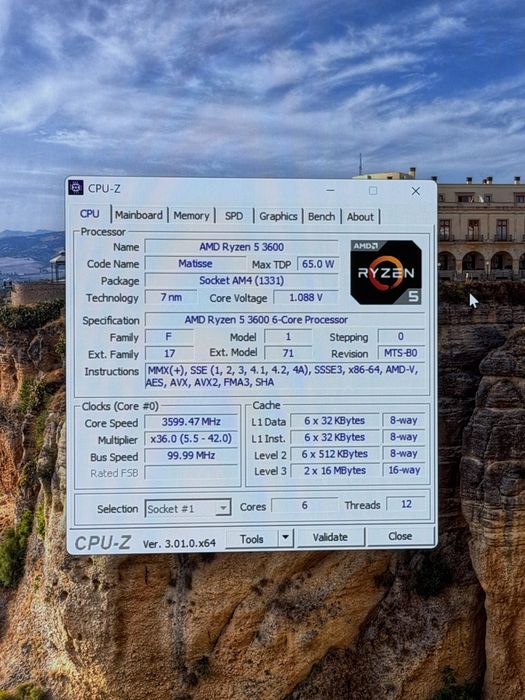This screenshot has height=700, width=525.
Task: Click the Level 3 16-way associativity value
Action: tap(404, 470)
